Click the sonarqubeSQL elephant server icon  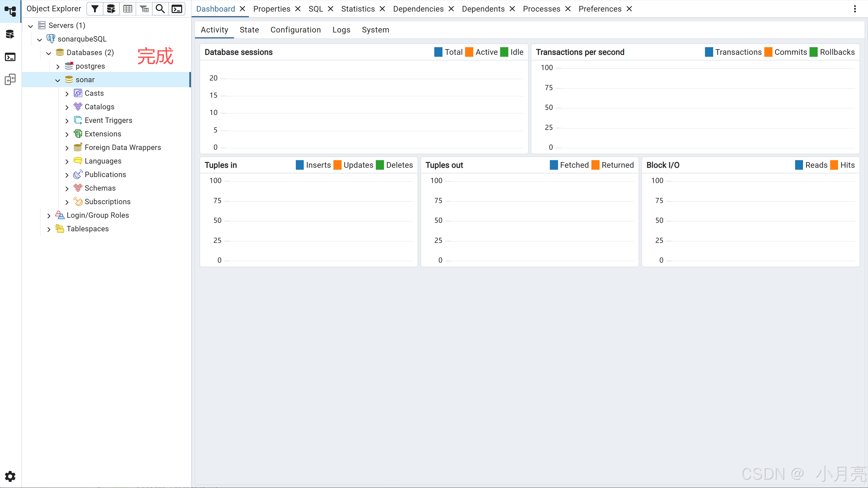(x=51, y=39)
